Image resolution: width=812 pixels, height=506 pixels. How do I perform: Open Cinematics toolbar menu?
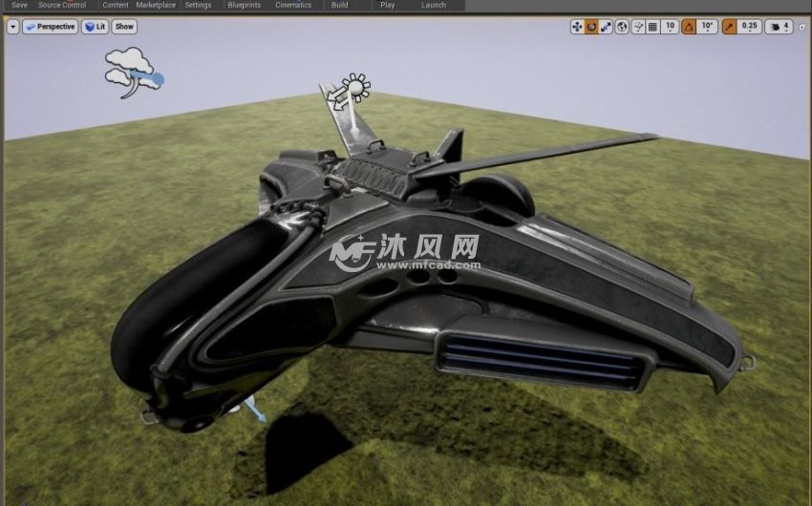coord(293,5)
